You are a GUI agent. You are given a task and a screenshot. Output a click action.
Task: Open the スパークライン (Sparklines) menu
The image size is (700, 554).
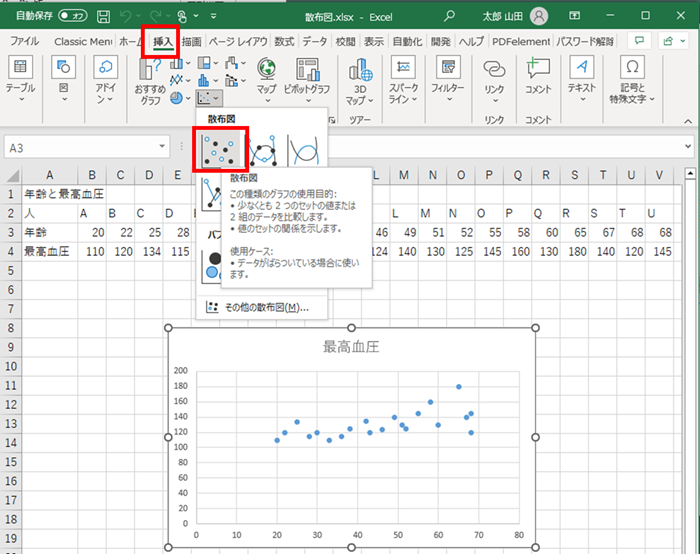coord(403,79)
